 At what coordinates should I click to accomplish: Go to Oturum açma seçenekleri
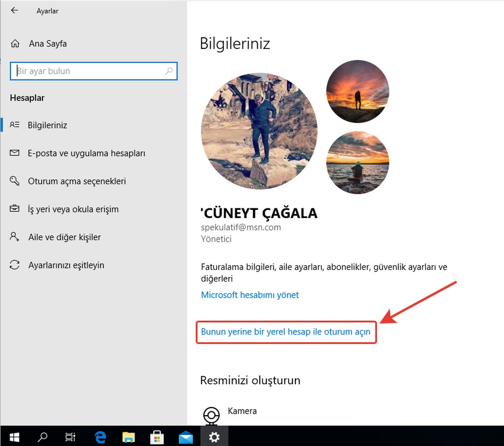(77, 181)
